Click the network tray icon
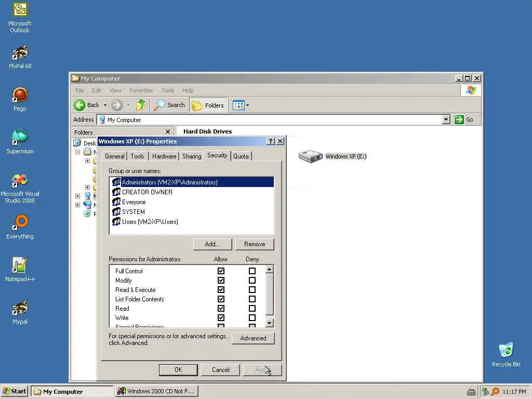Viewport: 532px width, 399px height. tap(486, 392)
